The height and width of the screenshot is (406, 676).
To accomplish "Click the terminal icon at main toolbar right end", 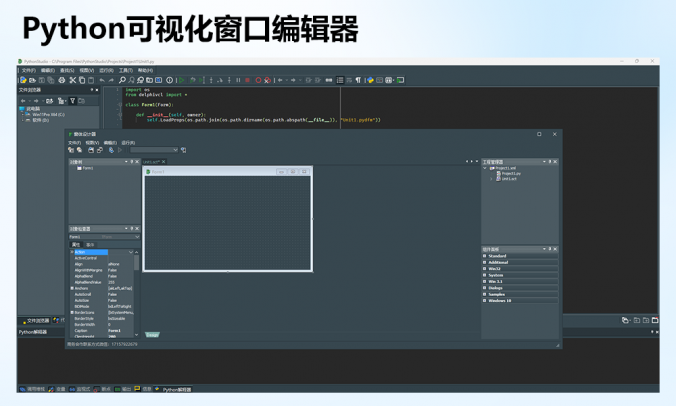I will (401, 80).
